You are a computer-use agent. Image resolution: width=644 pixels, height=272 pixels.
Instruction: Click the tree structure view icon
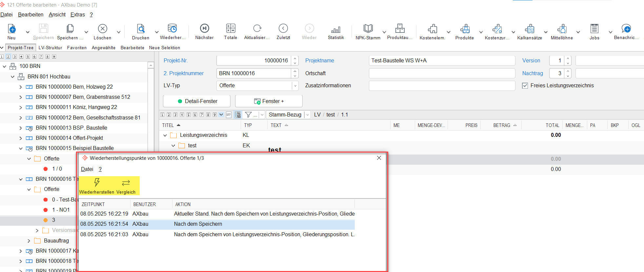click(238, 115)
